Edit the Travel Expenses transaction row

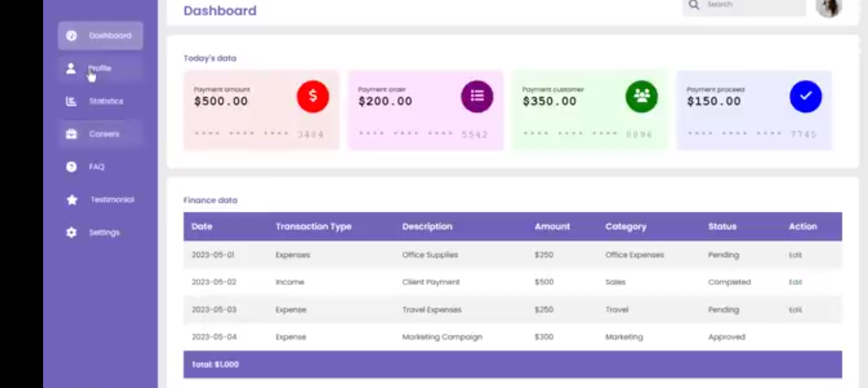[795, 310]
